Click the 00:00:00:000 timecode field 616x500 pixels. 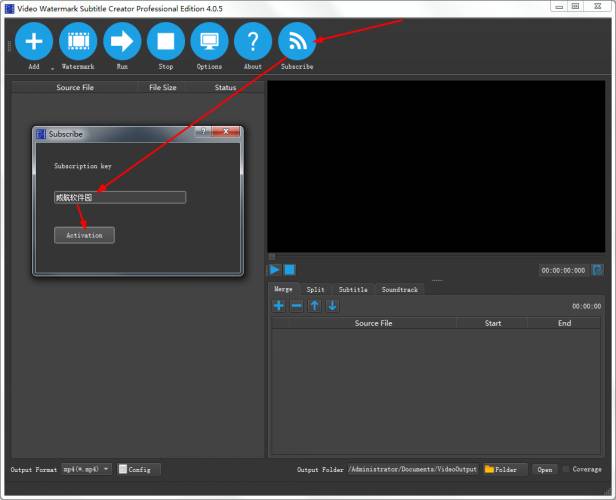tap(563, 271)
